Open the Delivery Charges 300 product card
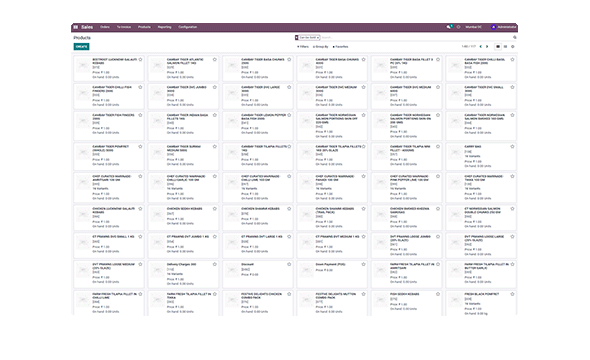 point(183,274)
